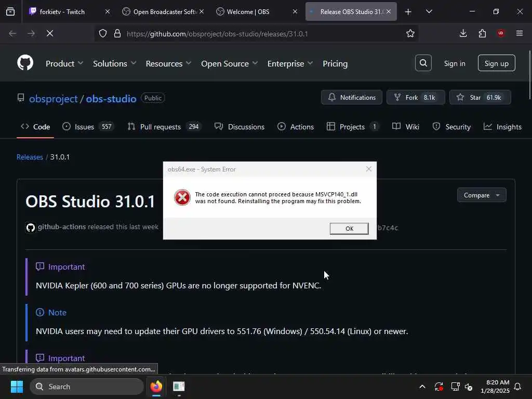Screen dimensions: 532x399
Task: Click the github-actions author link
Action: point(62,227)
